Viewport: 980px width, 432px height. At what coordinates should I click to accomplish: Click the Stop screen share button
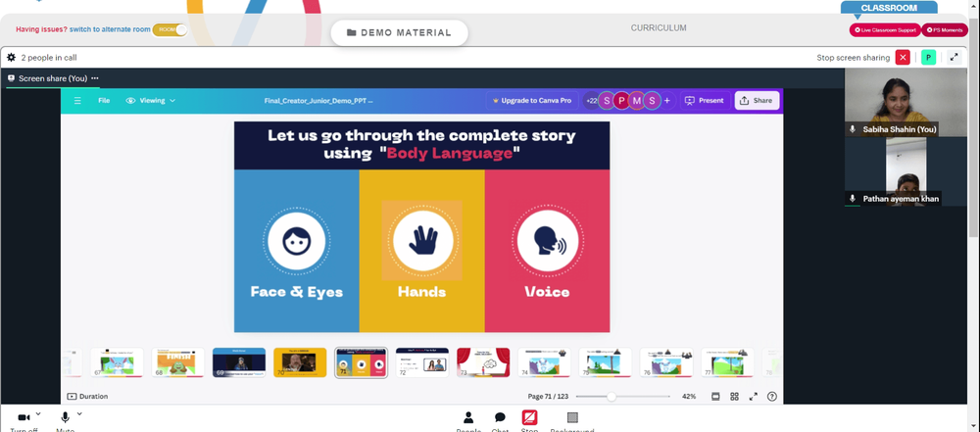coord(529,417)
